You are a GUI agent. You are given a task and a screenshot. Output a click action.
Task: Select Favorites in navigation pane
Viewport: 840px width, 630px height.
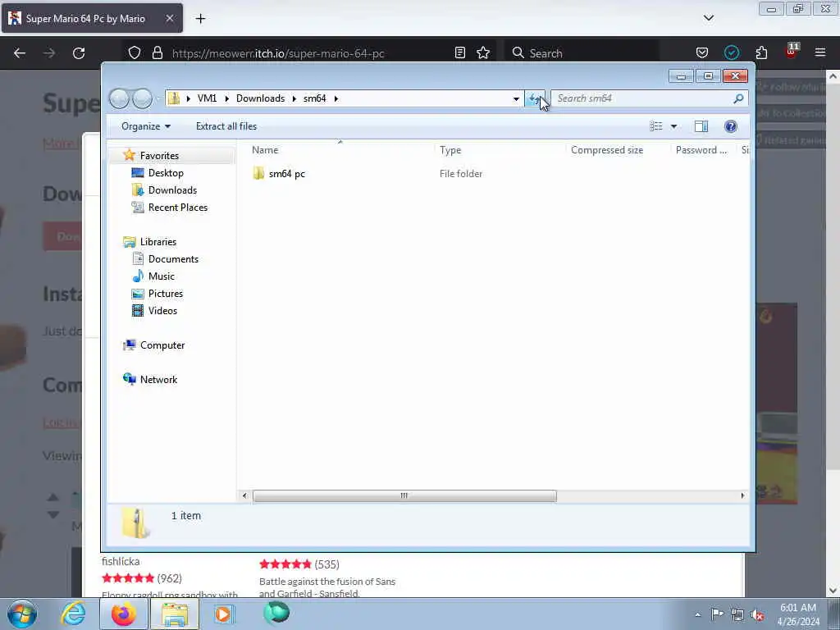point(159,155)
